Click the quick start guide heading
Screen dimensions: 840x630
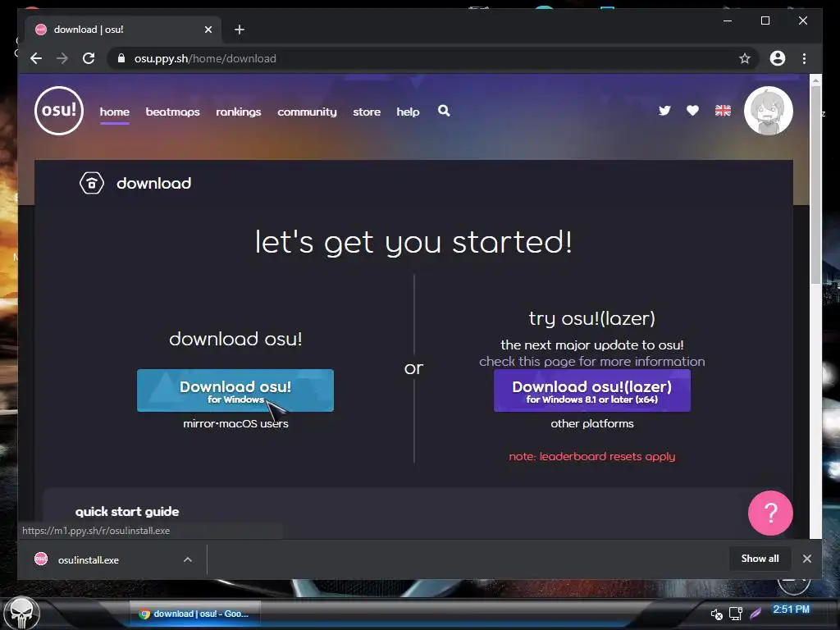tap(127, 512)
